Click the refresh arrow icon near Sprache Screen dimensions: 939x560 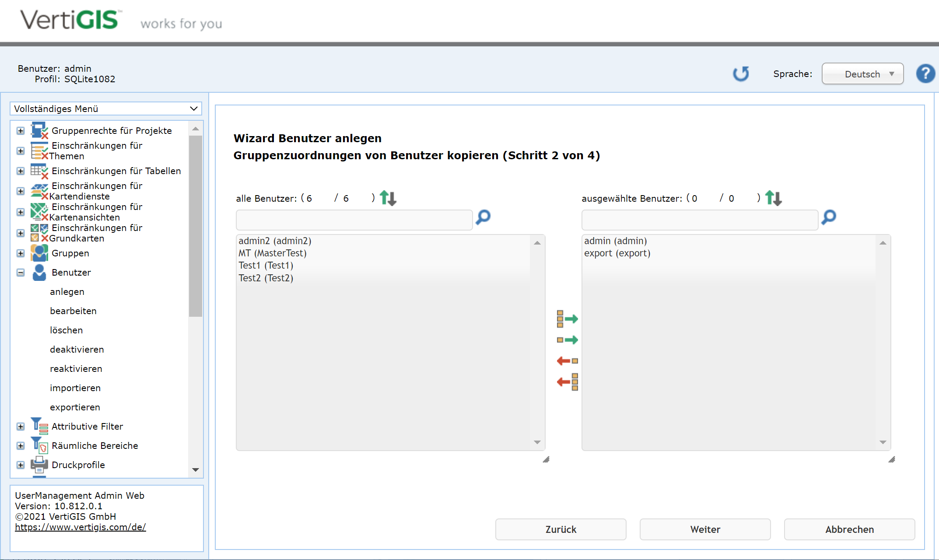click(741, 73)
